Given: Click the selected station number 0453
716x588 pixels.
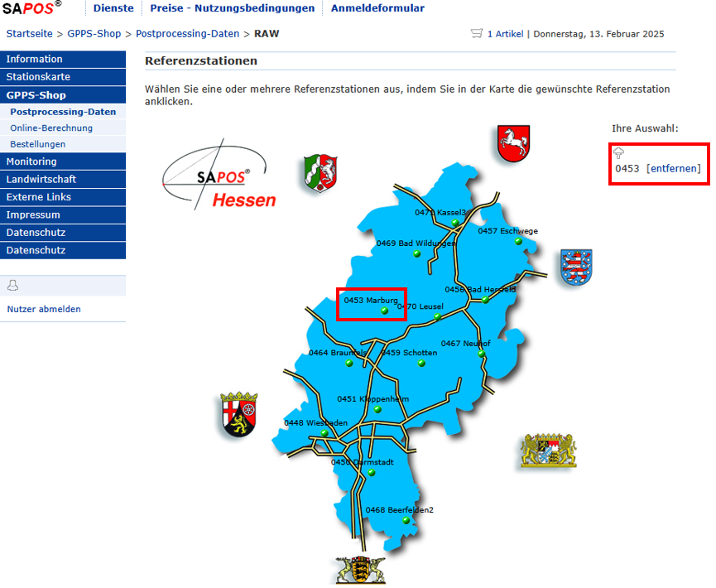Looking at the screenshot, I should coord(627,169).
